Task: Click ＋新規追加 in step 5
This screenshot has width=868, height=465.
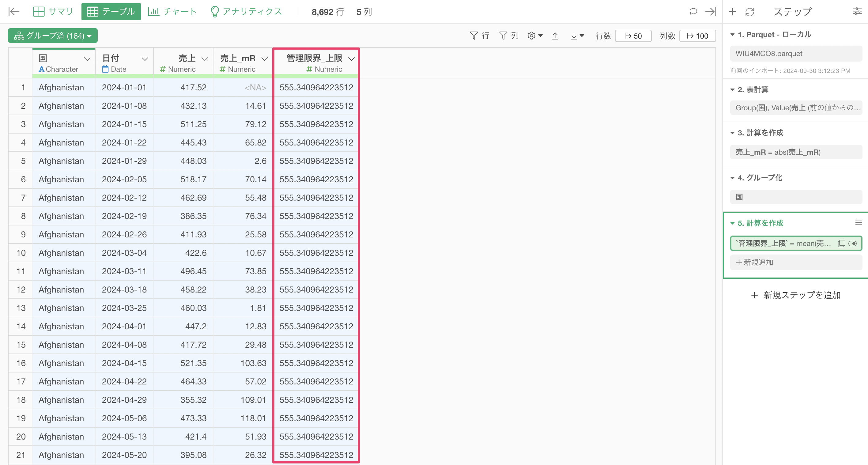Action: [x=796, y=262]
